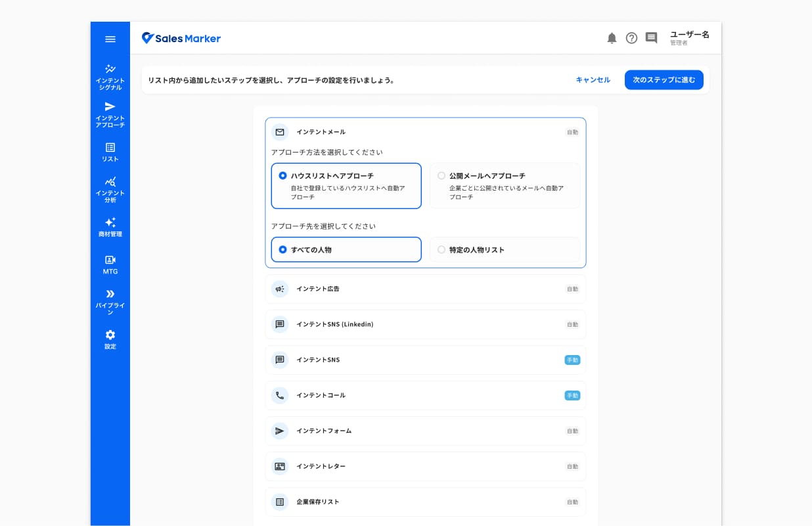This screenshot has width=812, height=526.
Task: Select ハウスリストへアプローチ radio option
Action: [x=346, y=186]
